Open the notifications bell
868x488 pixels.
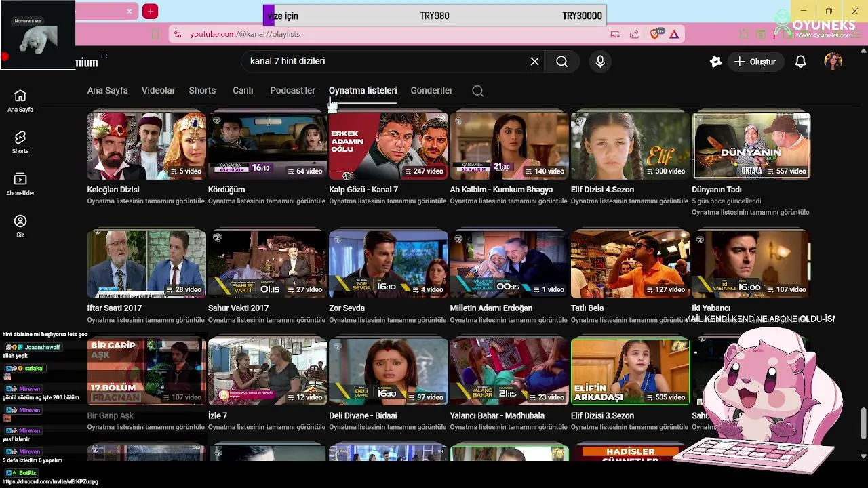[x=800, y=62]
